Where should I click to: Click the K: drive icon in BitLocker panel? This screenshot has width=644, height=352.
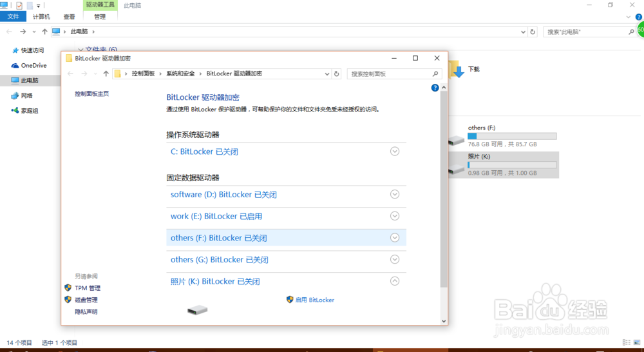tap(198, 310)
